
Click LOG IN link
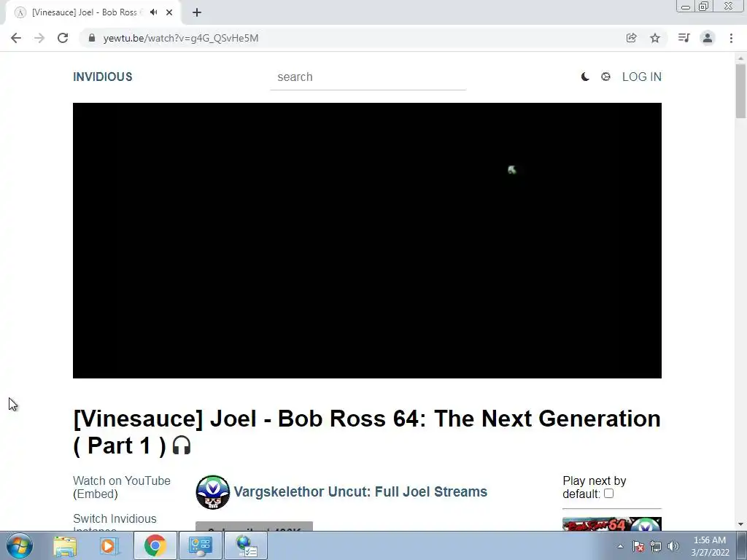[642, 77]
